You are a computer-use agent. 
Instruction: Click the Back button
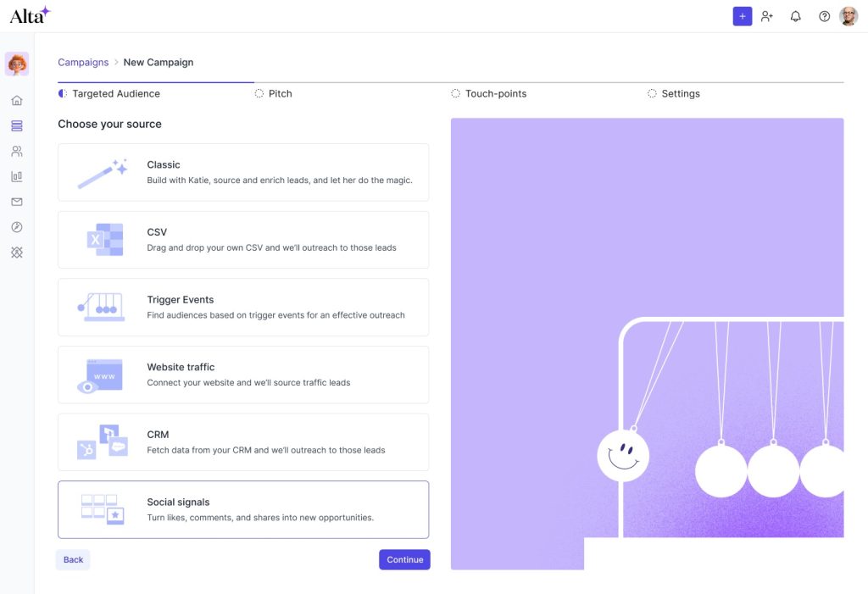point(73,559)
